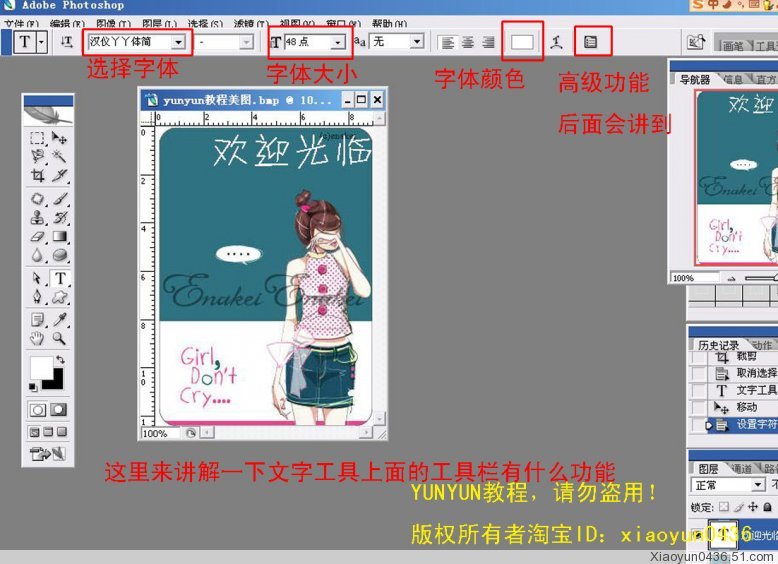This screenshot has width=778, height=564.
Task: Open the 文件 menu
Action: coord(22,23)
